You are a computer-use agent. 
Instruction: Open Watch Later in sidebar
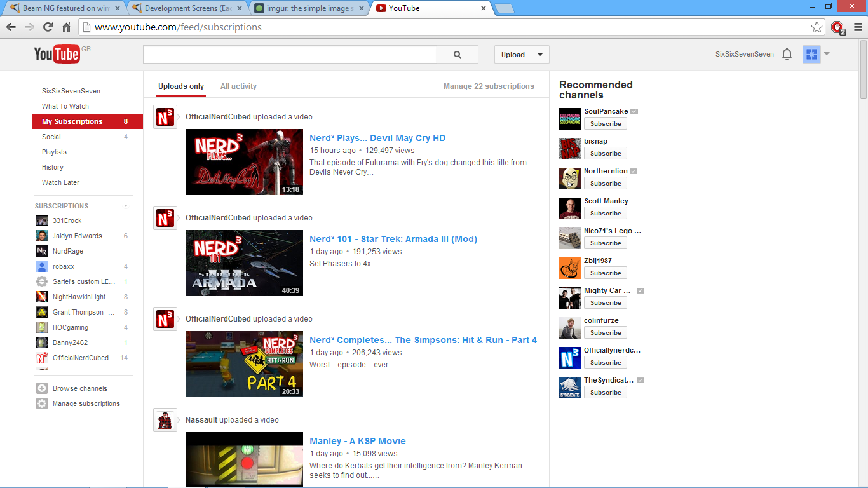[x=61, y=182]
